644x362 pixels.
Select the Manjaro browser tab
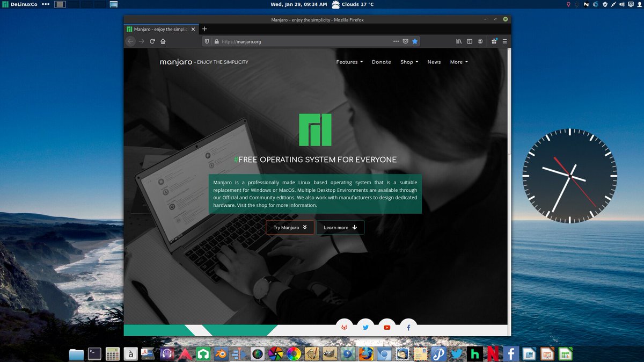click(162, 29)
